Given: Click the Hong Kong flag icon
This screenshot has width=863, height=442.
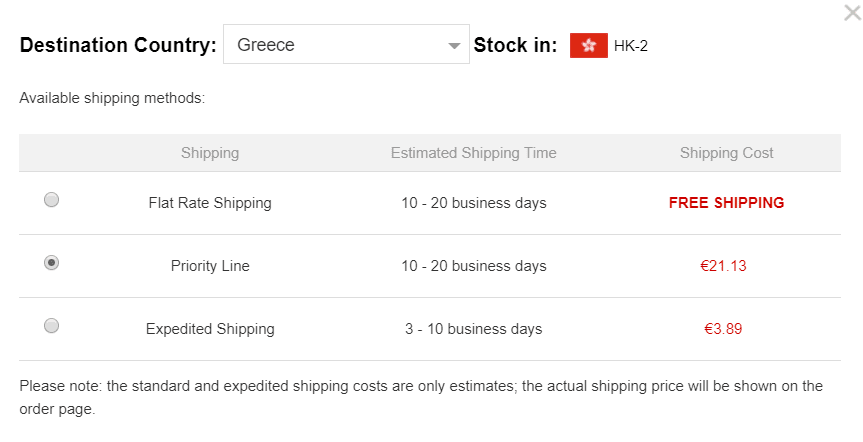Looking at the screenshot, I should 588,45.
